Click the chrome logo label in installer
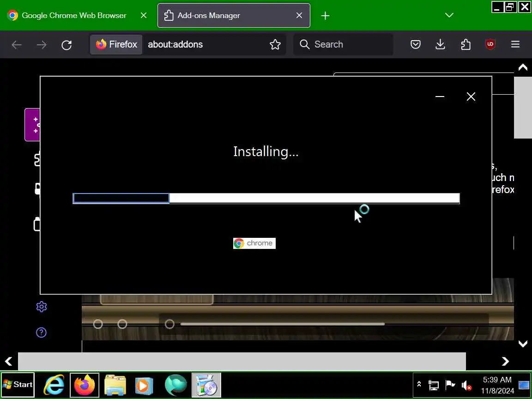 click(x=254, y=243)
